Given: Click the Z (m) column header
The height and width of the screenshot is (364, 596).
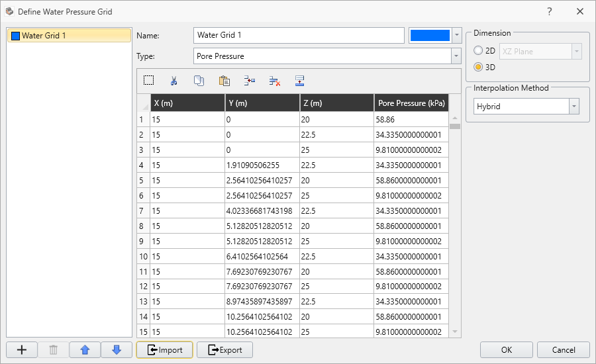Looking at the screenshot, I should tap(337, 103).
